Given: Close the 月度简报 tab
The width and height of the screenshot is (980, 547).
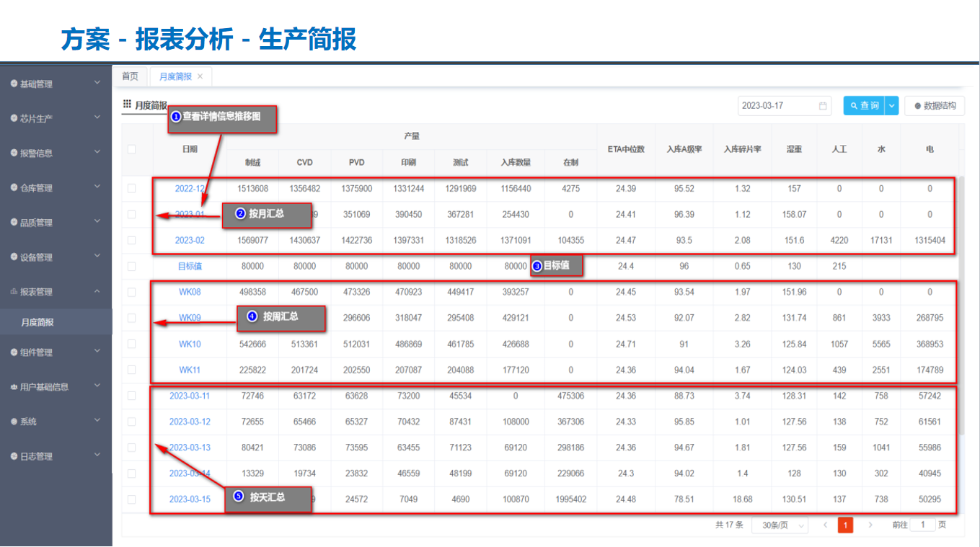Looking at the screenshot, I should click(200, 76).
